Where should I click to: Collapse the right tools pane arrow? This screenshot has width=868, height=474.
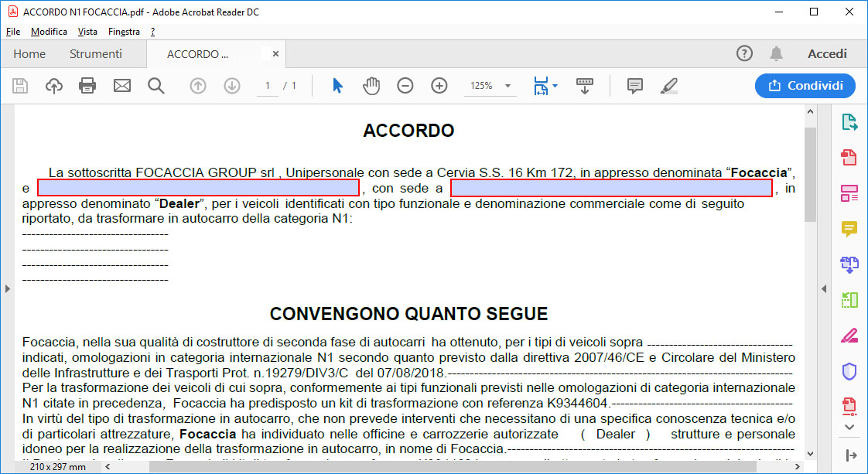click(824, 288)
